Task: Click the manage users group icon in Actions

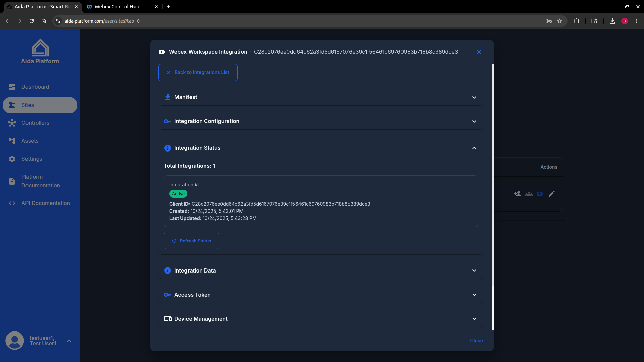Action: pyautogui.click(x=529, y=194)
